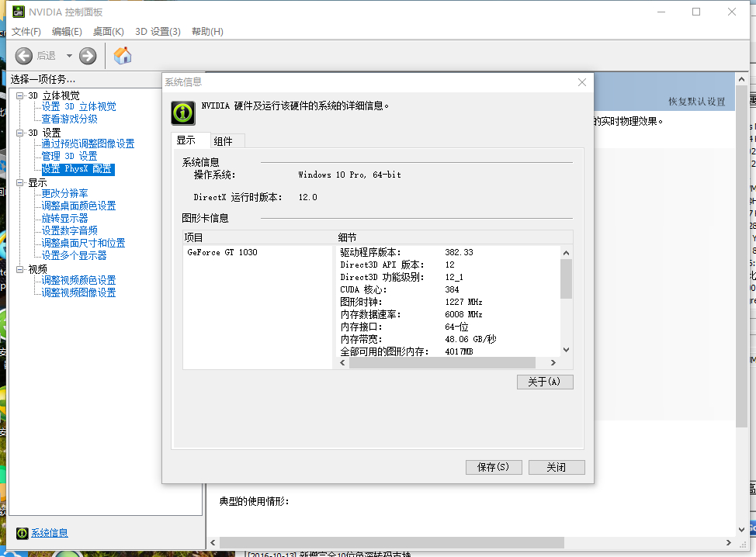Viewport: 756px width, 557px height.
Task: Open 调整视频图像设置 task
Action: [78, 292]
